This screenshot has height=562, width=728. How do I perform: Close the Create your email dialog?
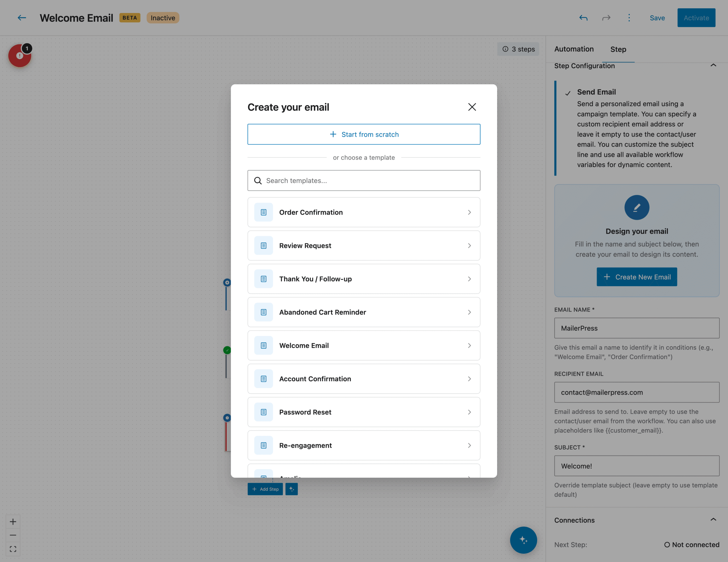pyautogui.click(x=472, y=107)
